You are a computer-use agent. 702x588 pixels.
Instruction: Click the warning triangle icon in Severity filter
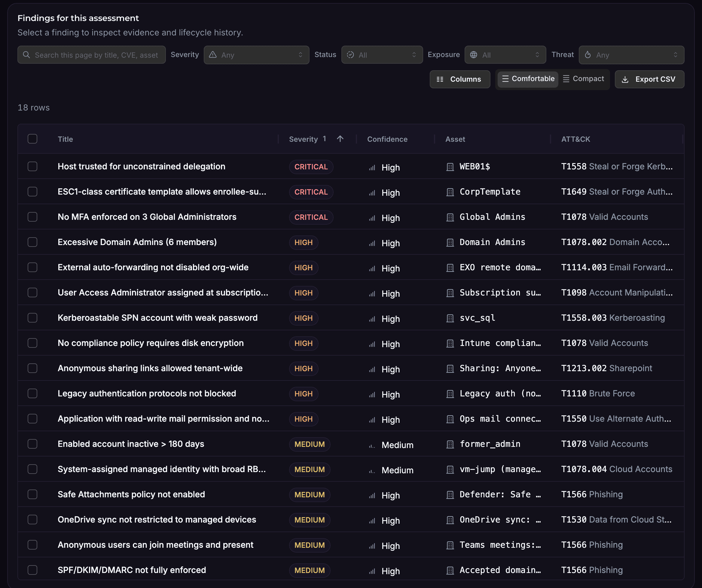pyautogui.click(x=212, y=55)
